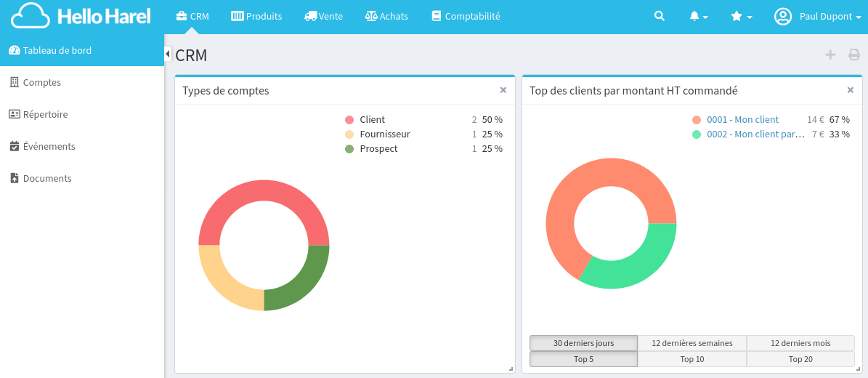Collapse the left sidebar panel
Image resolution: width=868 pixels, height=378 pixels.
(168, 54)
